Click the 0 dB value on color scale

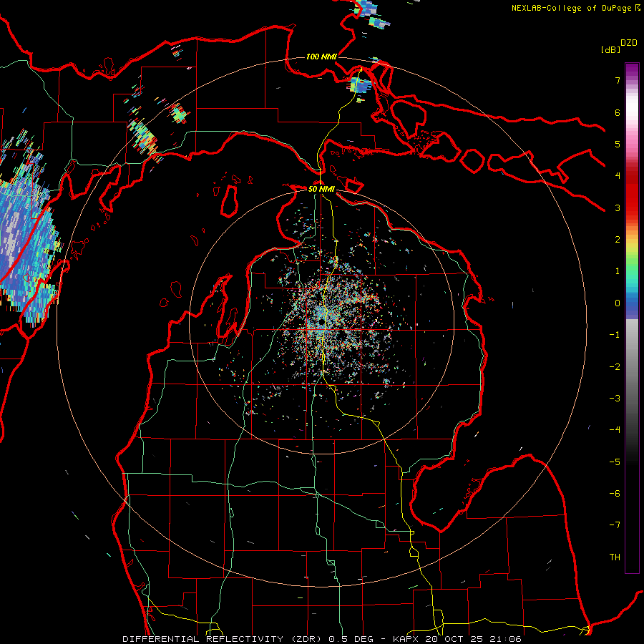pyautogui.click(x=618, y=303)
